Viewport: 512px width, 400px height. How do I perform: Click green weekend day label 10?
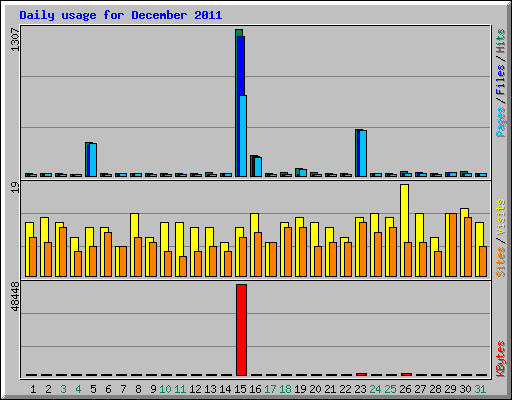pos(165,389)
